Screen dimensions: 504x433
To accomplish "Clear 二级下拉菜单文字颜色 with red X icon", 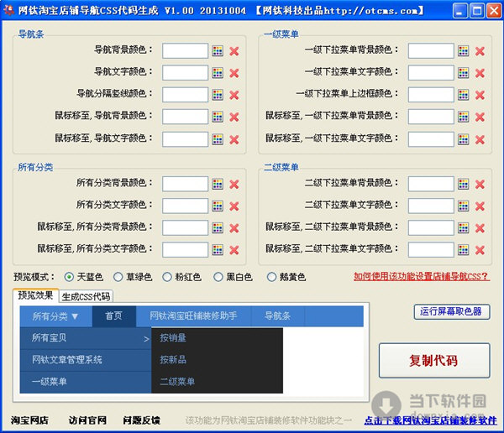I will [480, 206].
